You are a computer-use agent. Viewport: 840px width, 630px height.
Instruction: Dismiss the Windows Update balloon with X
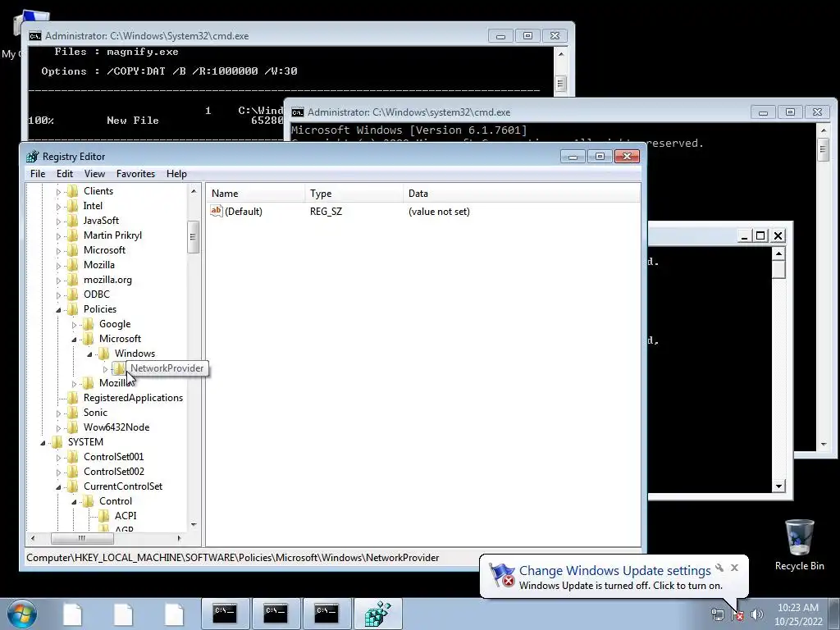(734, 568)
